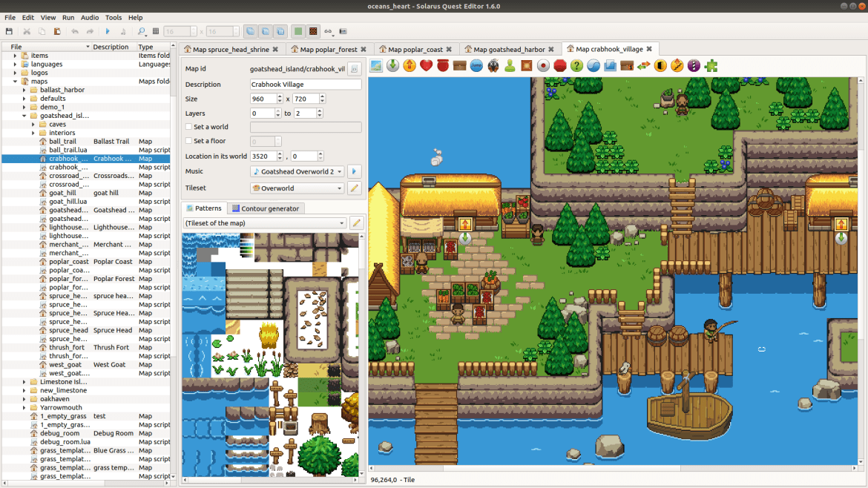868x488 pixels.
Task: Toggle the grid display button
Action: click(x=156, y=32)
